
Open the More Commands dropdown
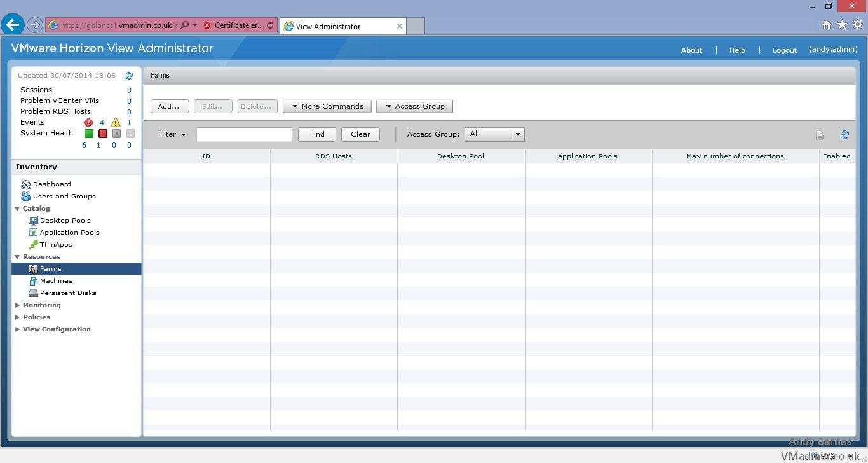coord(327,106)
